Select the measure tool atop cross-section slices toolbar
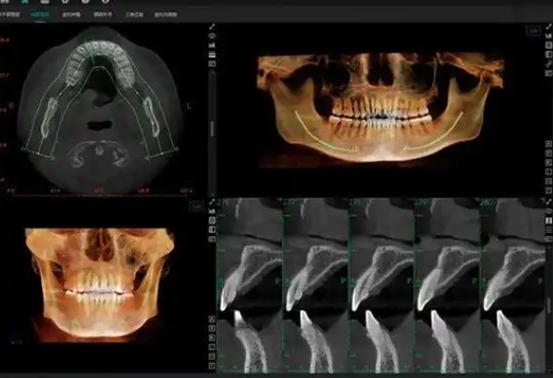 click(x=212, y=202)
